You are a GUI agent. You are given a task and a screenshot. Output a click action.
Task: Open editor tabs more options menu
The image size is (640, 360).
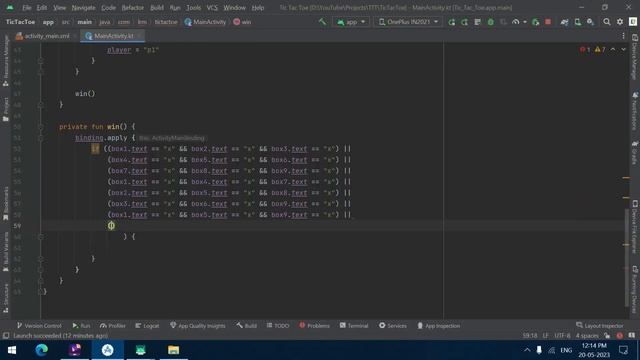click(x=623, y=36)
